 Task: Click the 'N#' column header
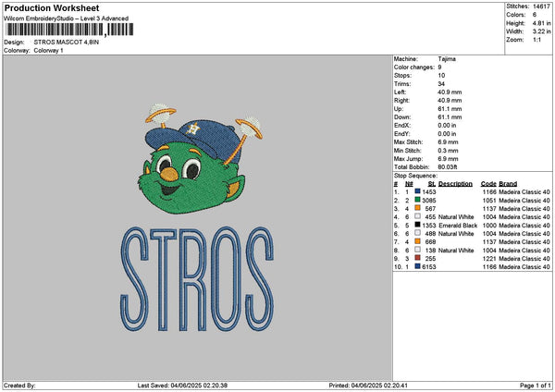pos(409,184)
